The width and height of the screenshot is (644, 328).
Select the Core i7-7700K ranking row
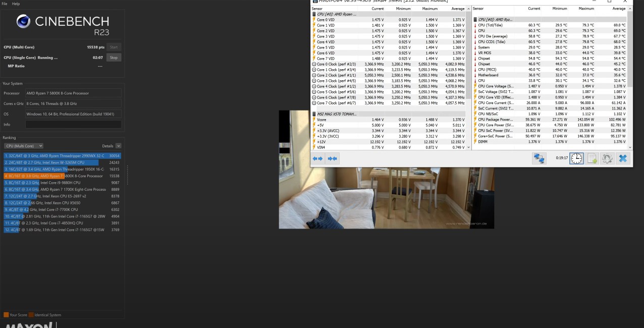pyautogui.click(x=62, y=209)
